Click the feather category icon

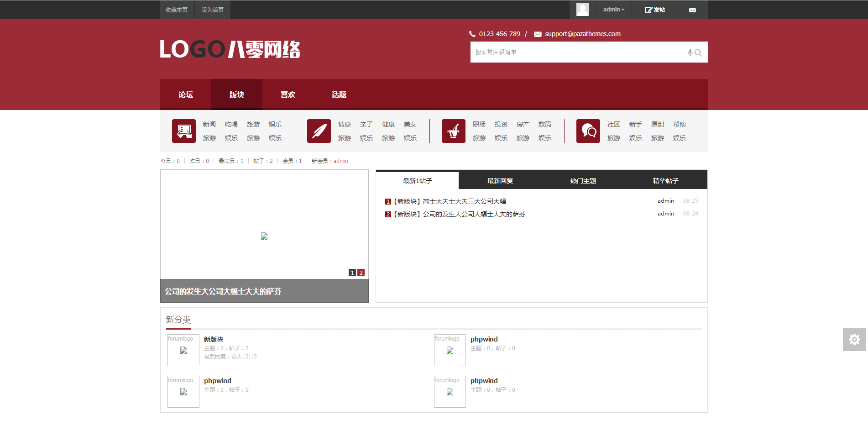click(x=319, y=131)
